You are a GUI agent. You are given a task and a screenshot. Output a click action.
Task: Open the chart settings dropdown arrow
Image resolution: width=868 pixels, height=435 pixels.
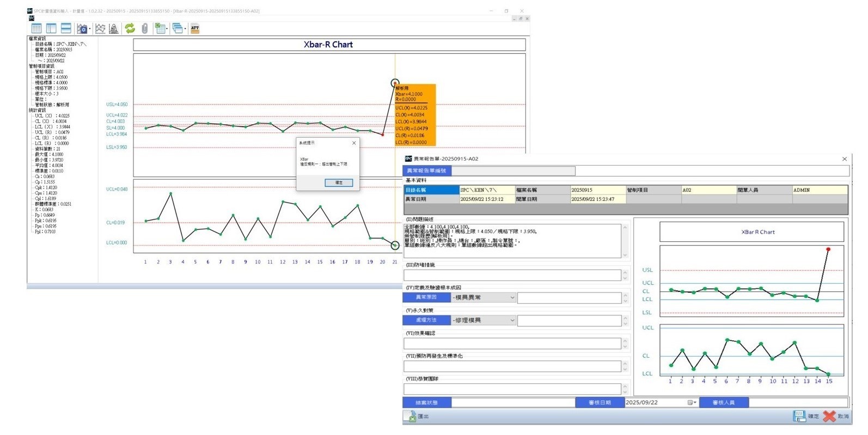(x=90, y=29)
